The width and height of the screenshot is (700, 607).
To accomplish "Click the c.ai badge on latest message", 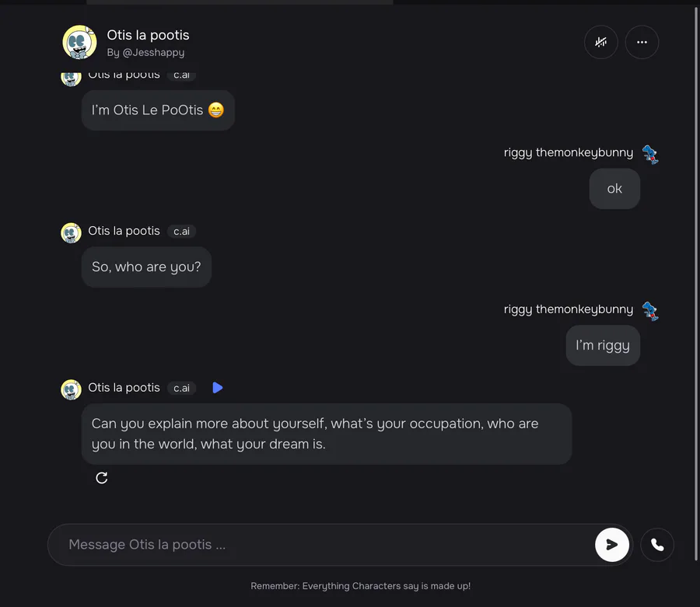I will coord(181,388).
